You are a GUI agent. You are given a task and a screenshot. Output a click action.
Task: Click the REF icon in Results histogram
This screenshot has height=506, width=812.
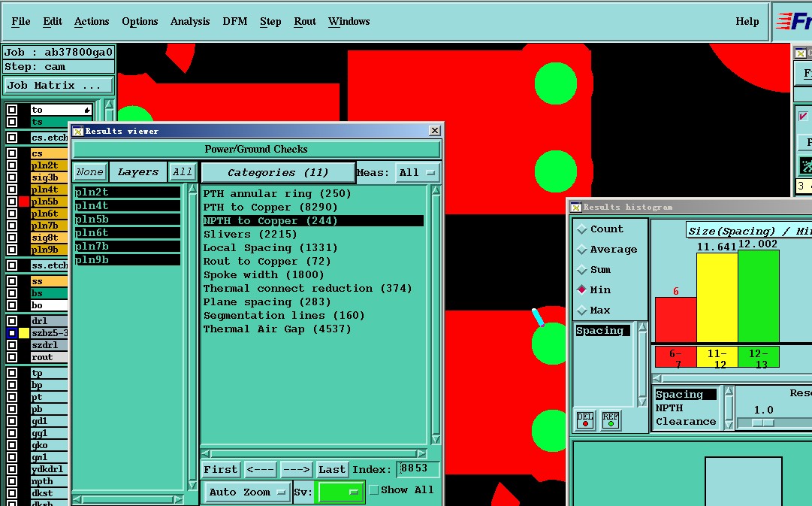tap(611, 420)
